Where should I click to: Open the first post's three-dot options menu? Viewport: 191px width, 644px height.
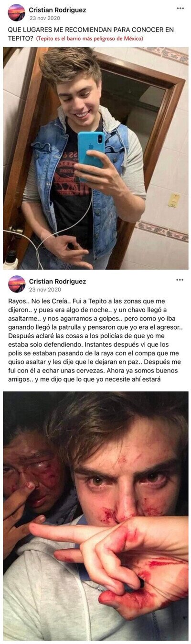pos(180,9)
